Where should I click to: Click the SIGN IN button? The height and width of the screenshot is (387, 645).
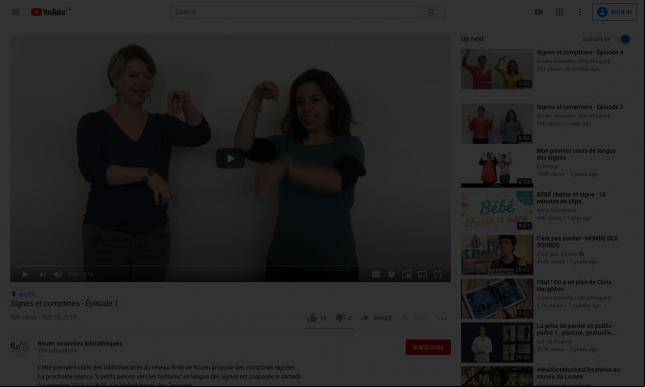pos(615,12)
